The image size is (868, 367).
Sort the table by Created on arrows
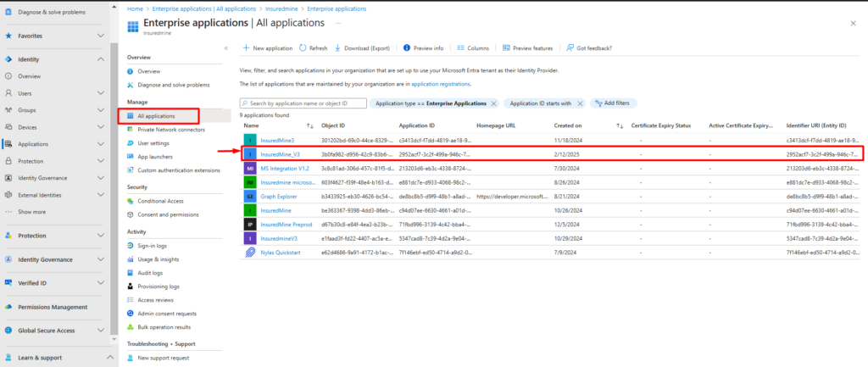click(620, 126)
